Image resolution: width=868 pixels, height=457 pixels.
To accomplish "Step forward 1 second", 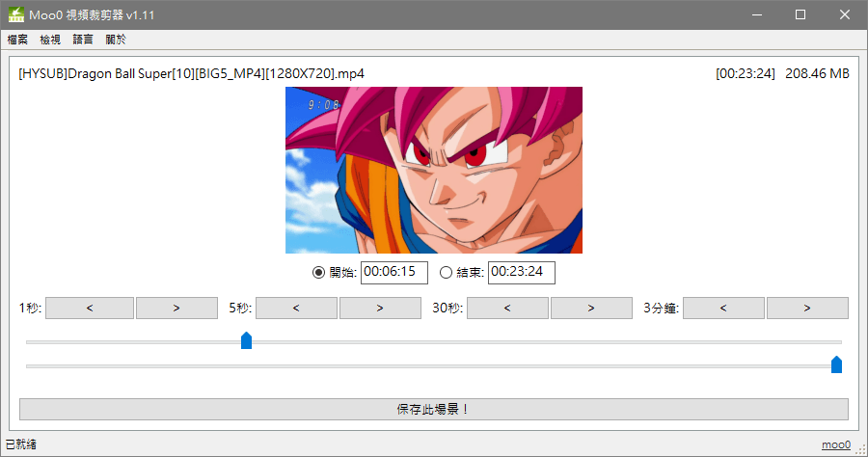I will (176, 308).
